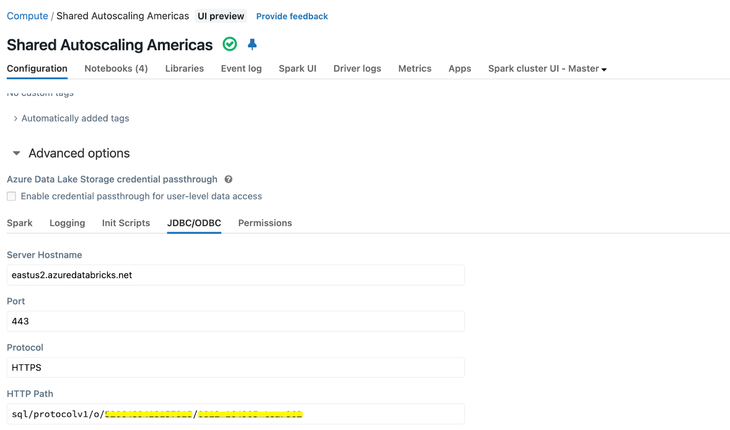This screenshot has height=430, width=730.
Task: Collapse the Advanced options section
Action: coord(17,154)
